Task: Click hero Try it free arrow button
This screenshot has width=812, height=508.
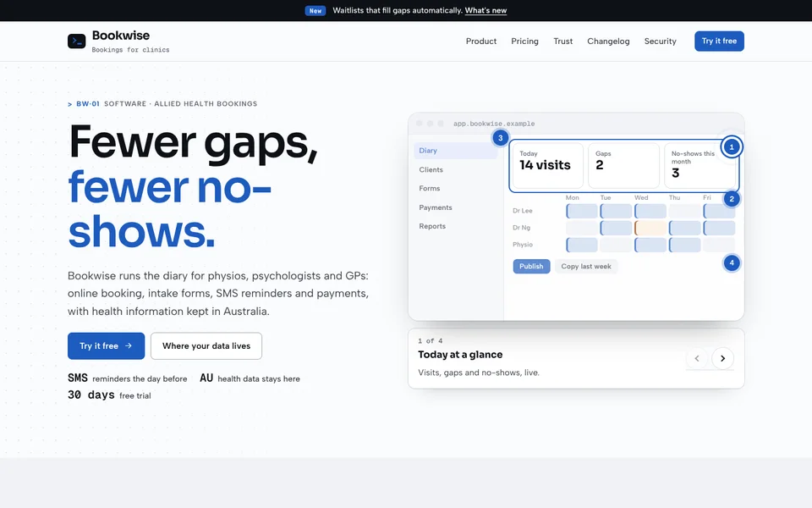Action: [107, 345]
